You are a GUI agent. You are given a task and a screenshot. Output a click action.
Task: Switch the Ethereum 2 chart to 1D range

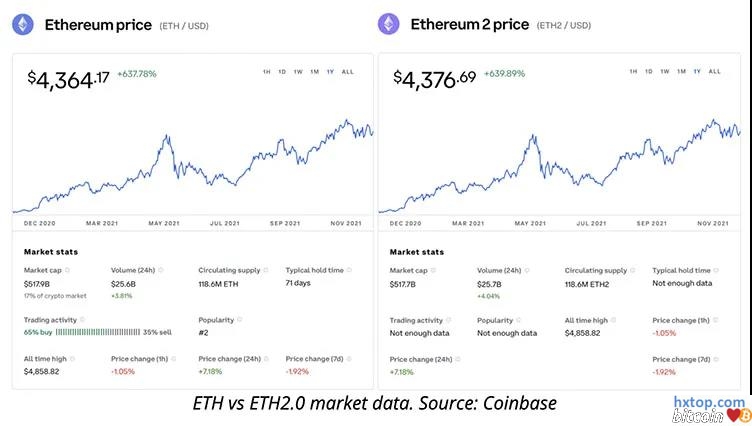pos(648,72)
